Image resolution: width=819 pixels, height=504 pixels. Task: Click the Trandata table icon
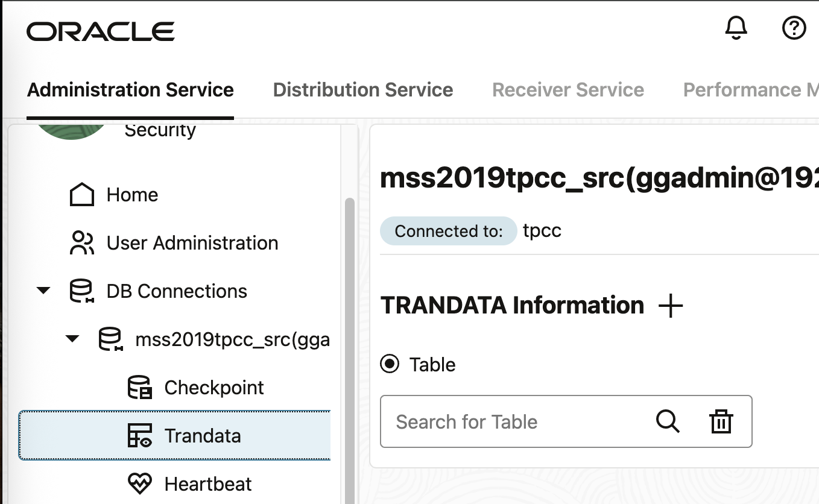[x=140, y=435]
